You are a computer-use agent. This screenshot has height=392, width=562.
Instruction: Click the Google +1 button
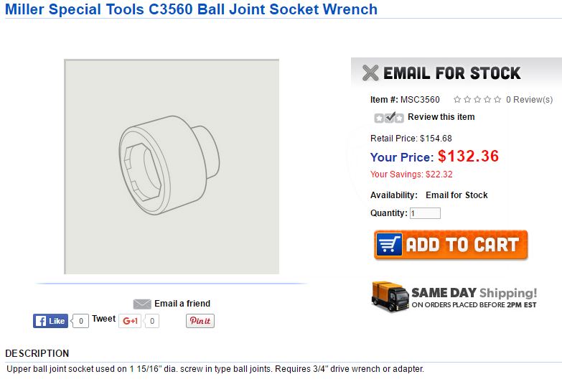pos(130,321)
